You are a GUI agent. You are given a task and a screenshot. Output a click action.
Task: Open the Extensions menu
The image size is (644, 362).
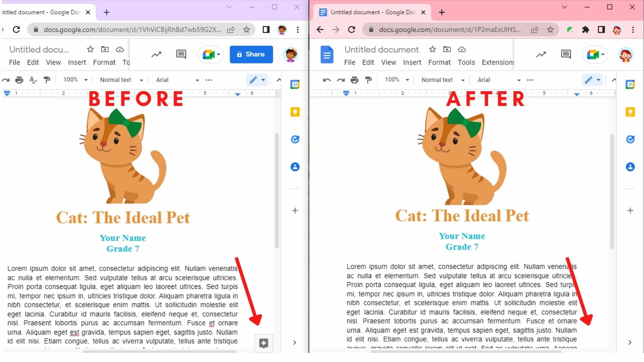click(x=498, y=62)
